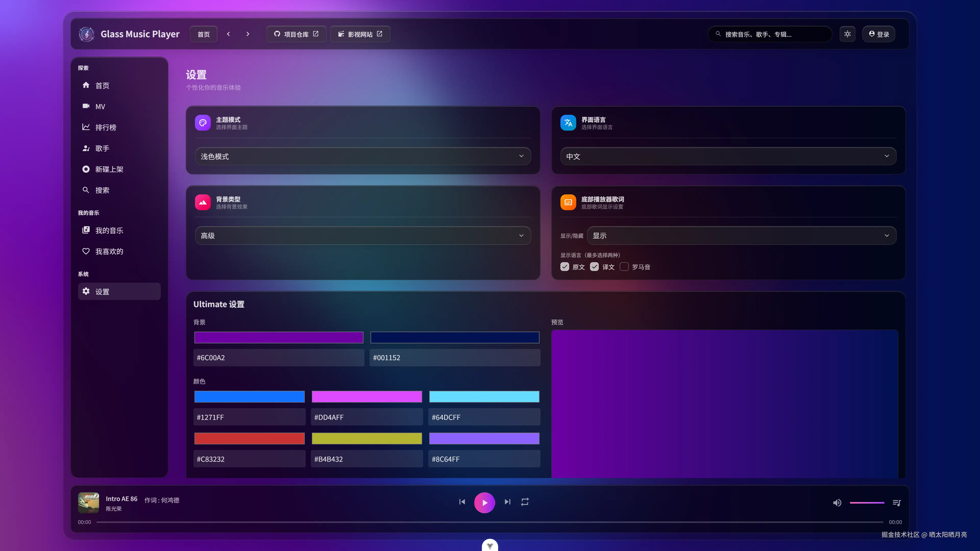The height and width of the screenshot is (551, 980).
Task: Toggle repeat mode icon
Action: (525, 502)
